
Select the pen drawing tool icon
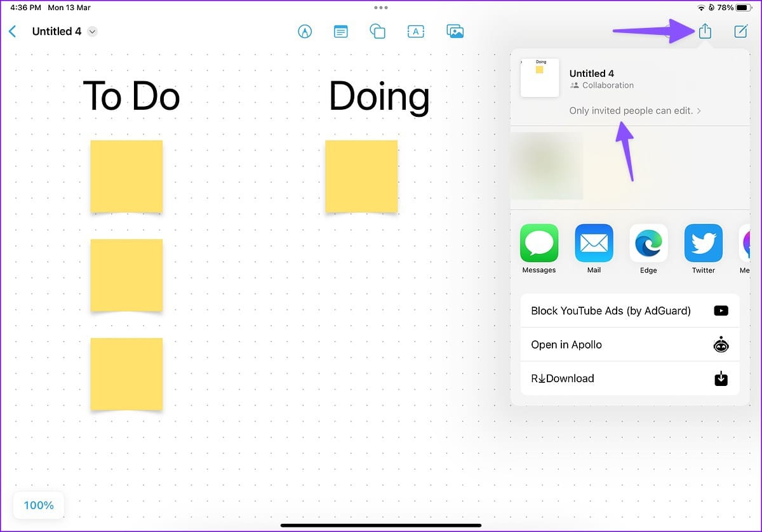(x=305, y=31)
